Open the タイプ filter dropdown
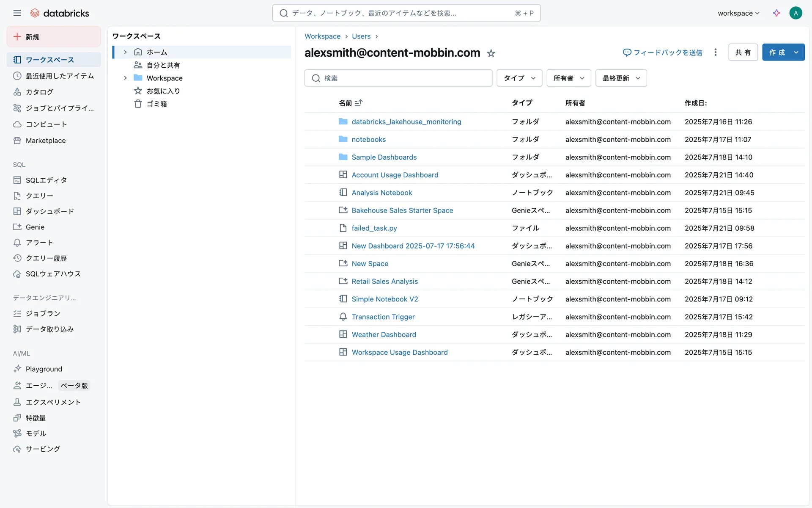 [x=519, y=78]
